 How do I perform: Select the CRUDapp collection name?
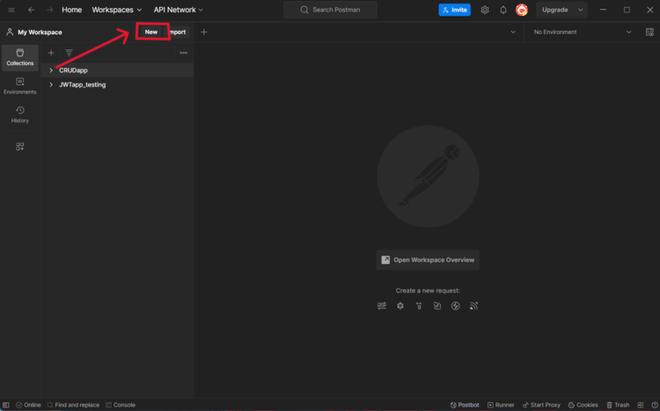[73, 70]
